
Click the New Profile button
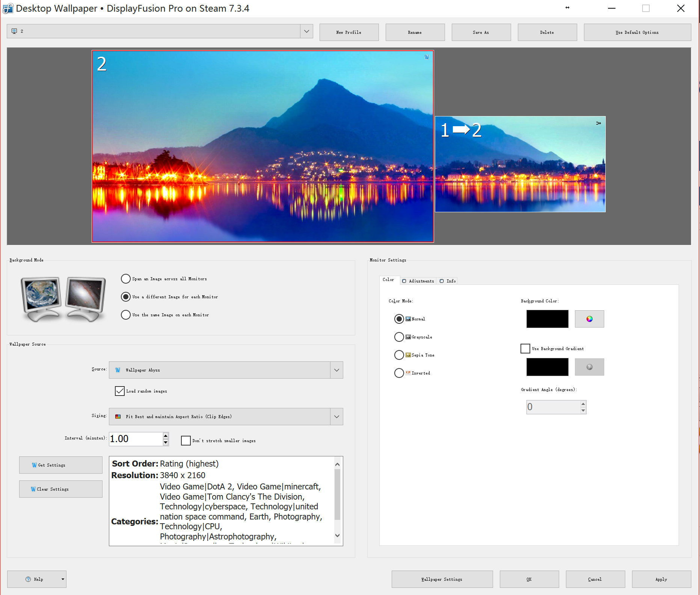(349, 32)
